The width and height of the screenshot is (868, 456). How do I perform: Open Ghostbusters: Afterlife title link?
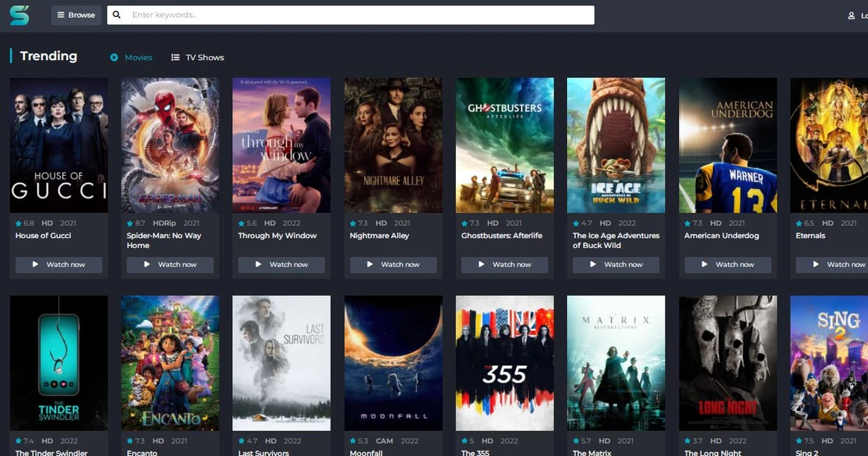tap(502, 235)
